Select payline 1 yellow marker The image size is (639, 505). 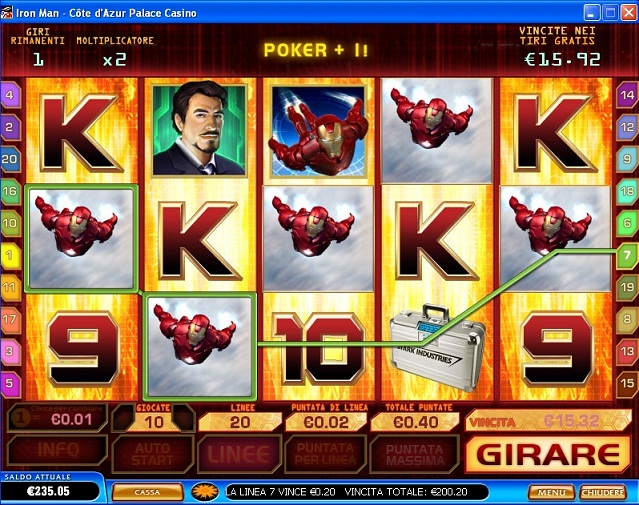coord(10,256)
